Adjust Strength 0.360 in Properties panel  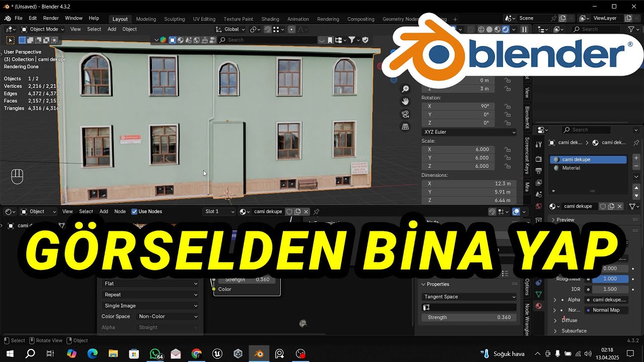469,318
